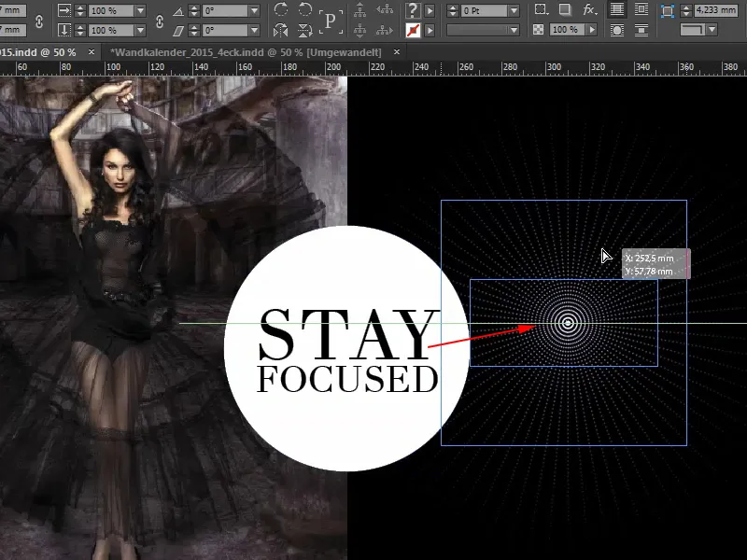Click the Rotate 90° counter-clockwise icon
747x560 pixels.
pos(305,10)
